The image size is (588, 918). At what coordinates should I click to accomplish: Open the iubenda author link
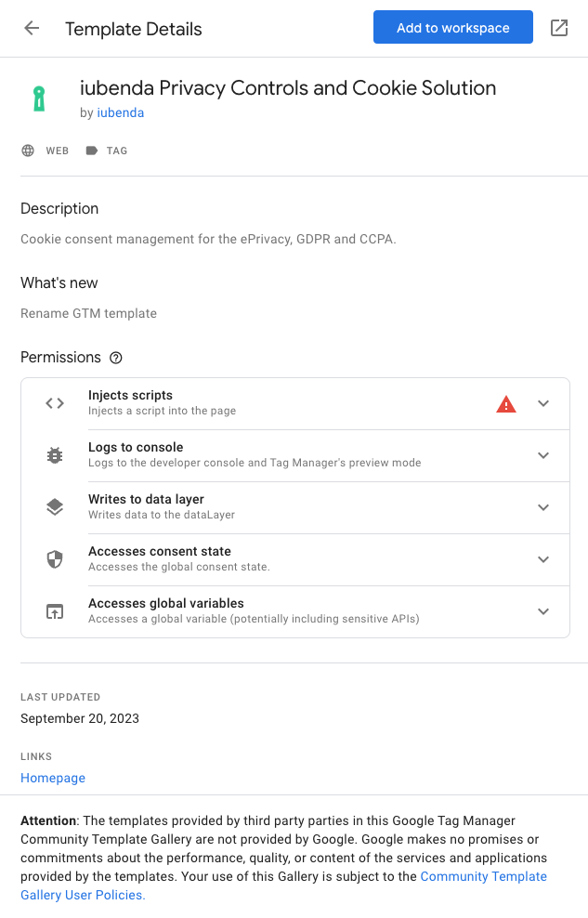click(x=121, y=113)
